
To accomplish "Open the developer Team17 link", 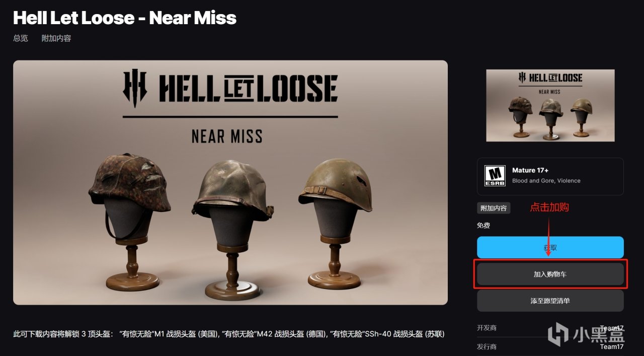I will 611,328.
